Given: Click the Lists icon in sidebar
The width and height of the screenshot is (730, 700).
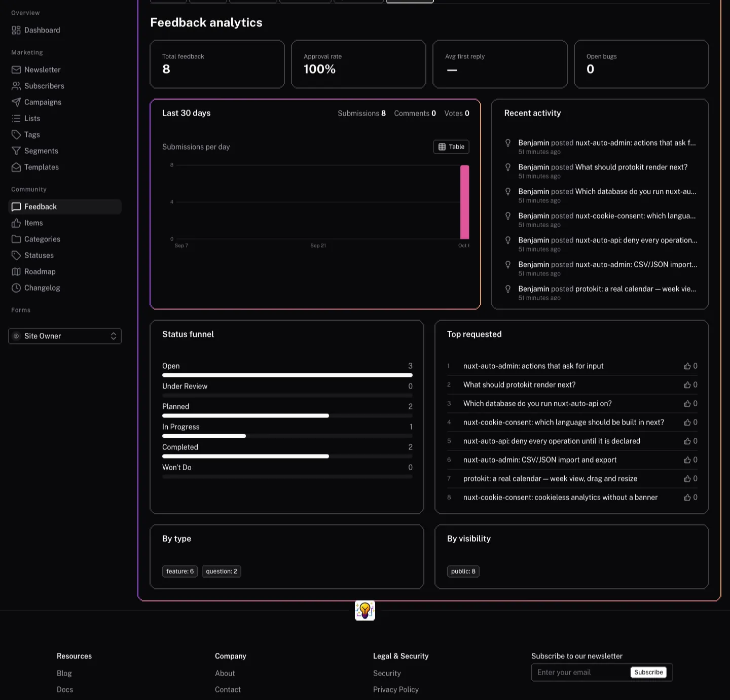Looking at the screenshot, I should [x=16, y=119].
